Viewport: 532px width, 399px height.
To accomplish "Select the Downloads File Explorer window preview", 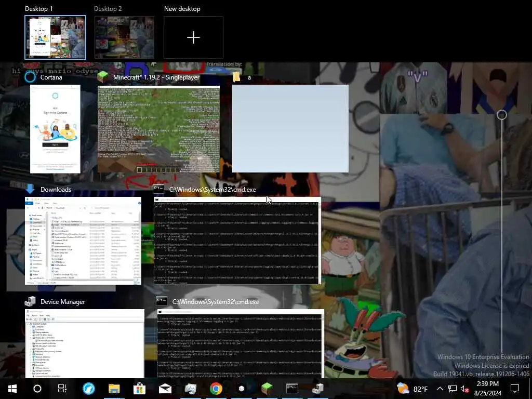I will 83,241.
